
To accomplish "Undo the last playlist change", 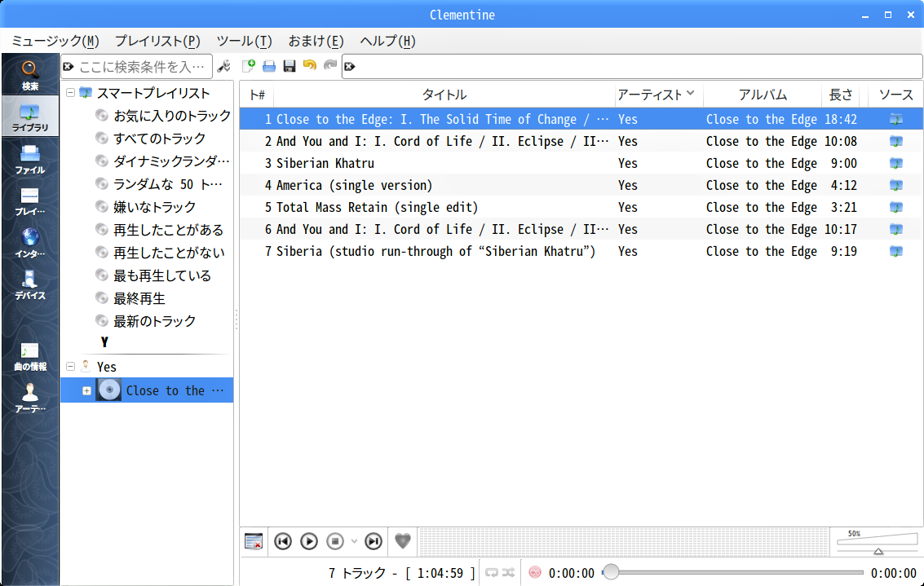I will click(309, 65).
